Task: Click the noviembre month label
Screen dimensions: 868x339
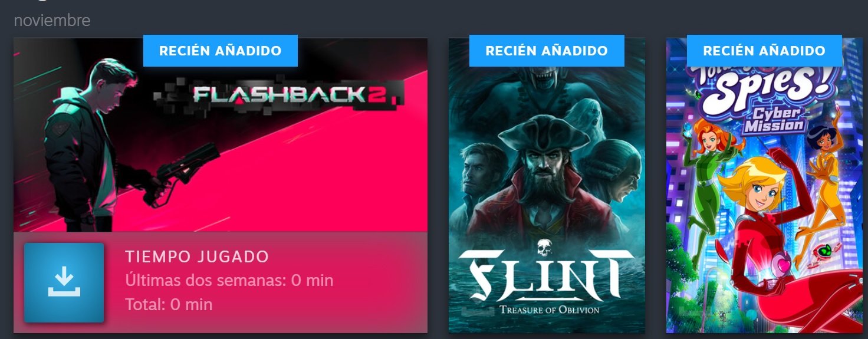Action: pyautogui.click(x=52, y=20)
